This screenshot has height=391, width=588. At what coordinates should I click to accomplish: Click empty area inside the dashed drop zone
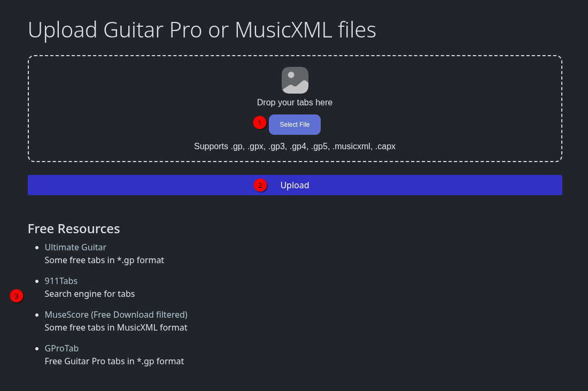(x=134, y=107)
